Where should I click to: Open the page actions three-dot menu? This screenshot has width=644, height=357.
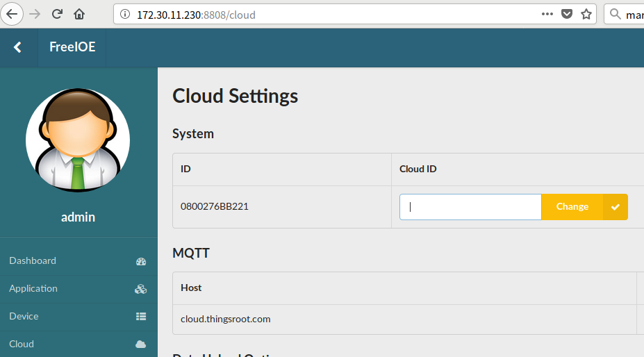click(x=547, y=14)
